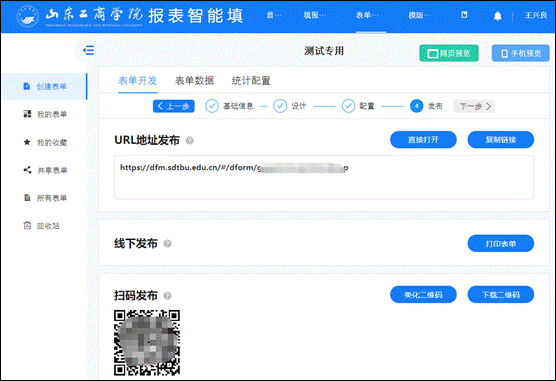
Task: Click the form URL text box
Action: pos(324,177)
